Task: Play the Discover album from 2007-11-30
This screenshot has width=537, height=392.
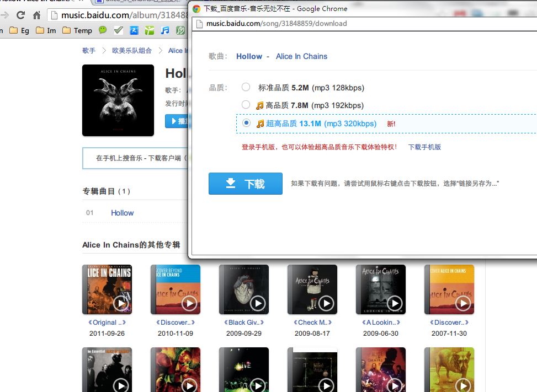Action: click(464, 303)
